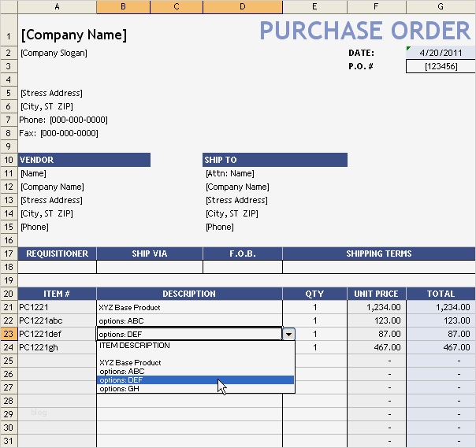This screenshot has height=448, width=476.
Task: Click the Ship To [Company Name] cell
Action: pyautogui.click(x=237, y=187)
